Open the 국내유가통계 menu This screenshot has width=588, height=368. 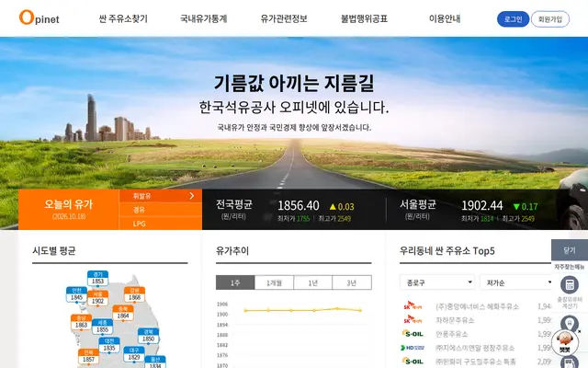pos(204,18)
